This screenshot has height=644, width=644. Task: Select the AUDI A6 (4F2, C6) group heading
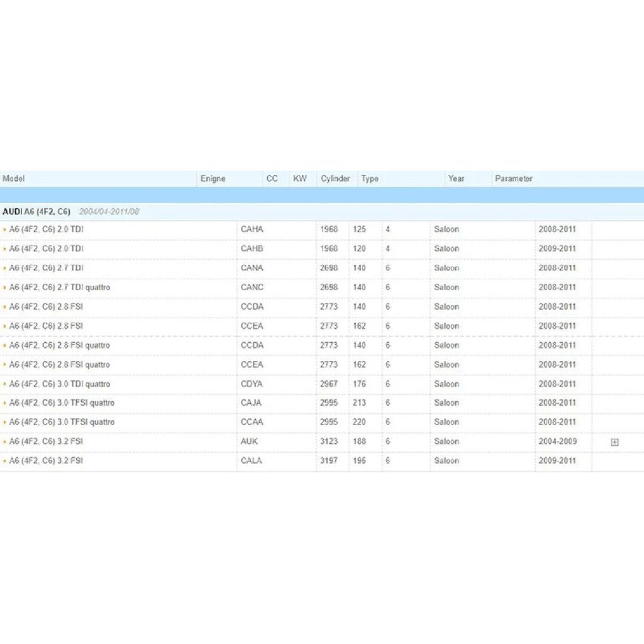[36, 211]
